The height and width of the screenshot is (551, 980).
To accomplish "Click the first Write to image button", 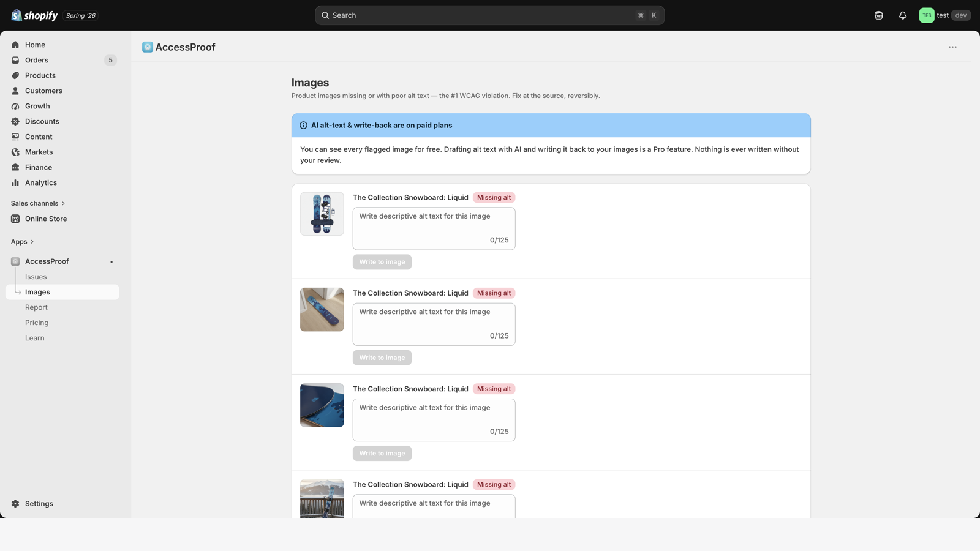I will [382, 262].
